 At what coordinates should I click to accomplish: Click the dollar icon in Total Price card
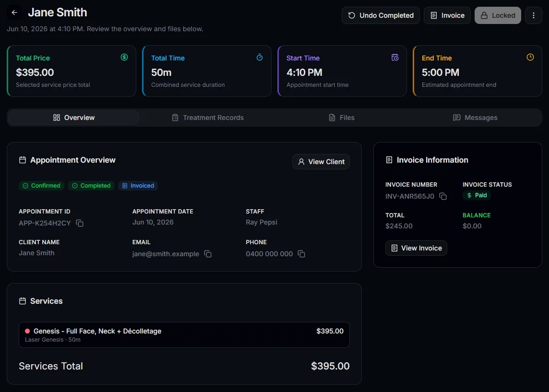tap(124, 57)
